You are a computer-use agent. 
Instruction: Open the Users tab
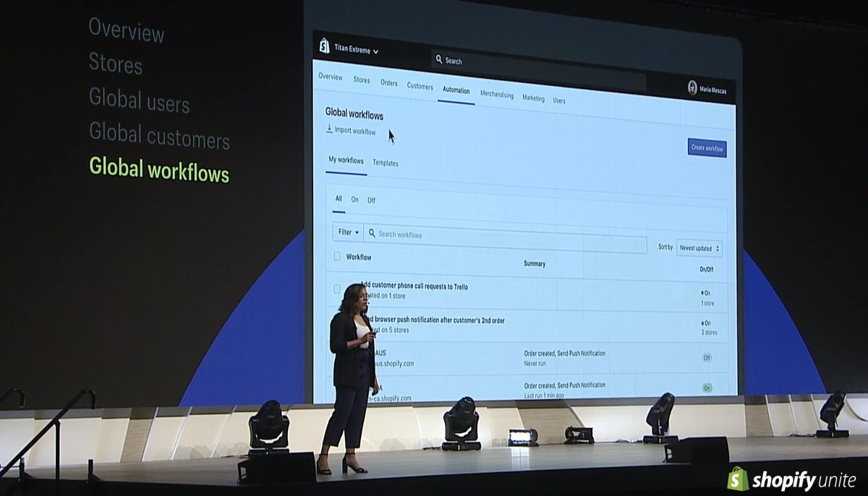[x=559, y=101]
